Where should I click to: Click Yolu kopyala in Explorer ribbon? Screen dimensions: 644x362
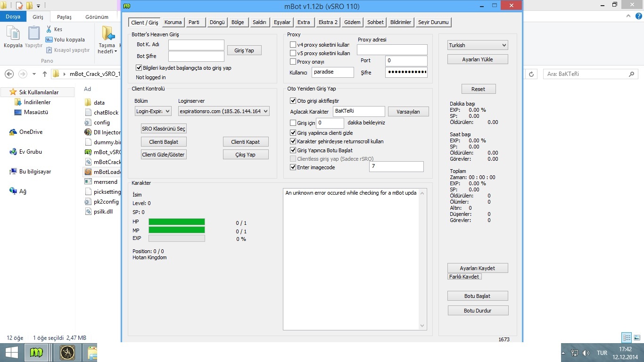coord(65,40)
